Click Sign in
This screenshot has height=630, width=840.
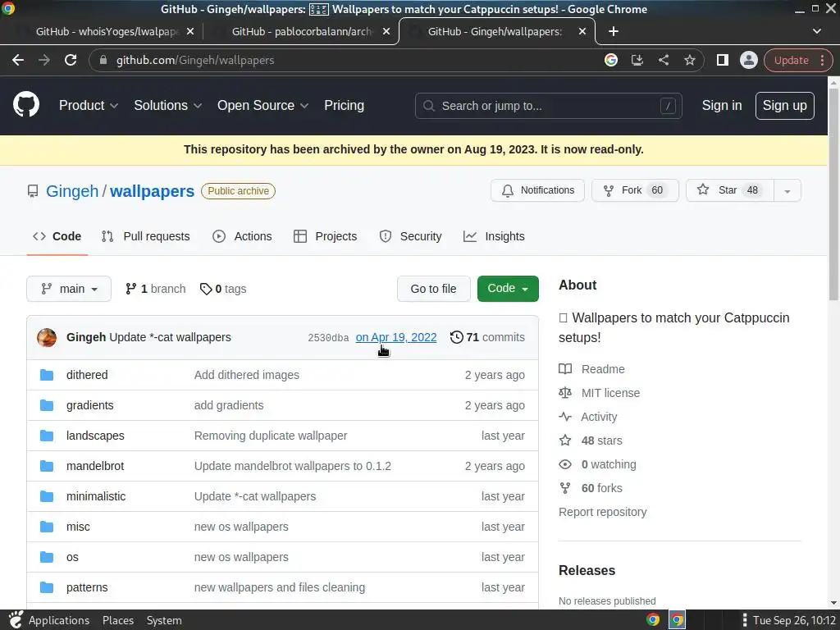point(722,106)
